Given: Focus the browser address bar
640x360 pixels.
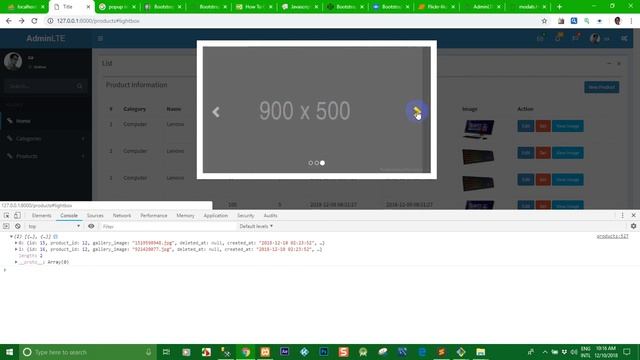Looking at the screenshot, I should click(294, 21).
